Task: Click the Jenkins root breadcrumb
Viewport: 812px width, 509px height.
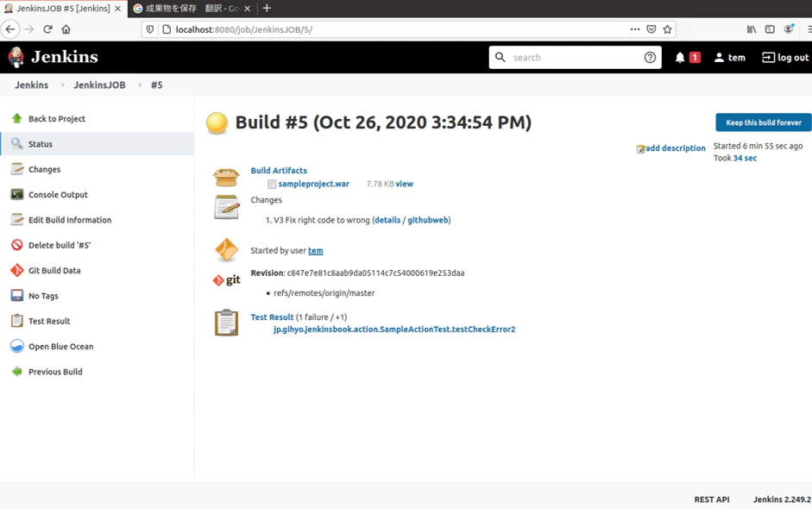Action: (x=32, y=85)
